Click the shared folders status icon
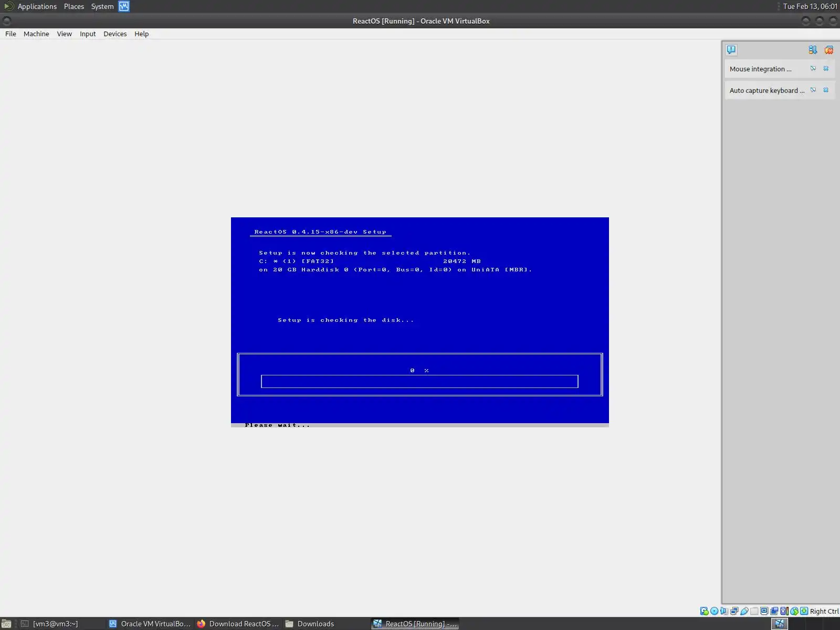840x630 pixels. tap(754, 611)
